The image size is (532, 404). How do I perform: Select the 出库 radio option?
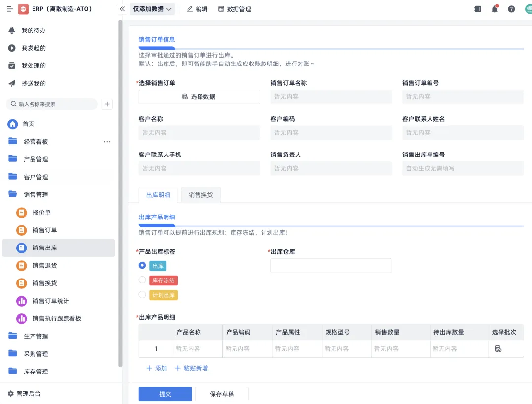[142, 265]
